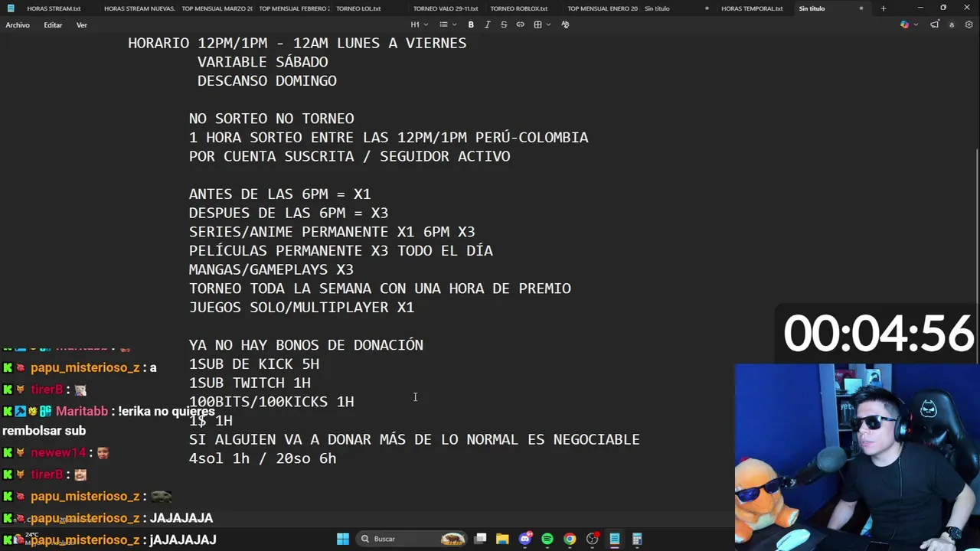Toggle bold formatting in Notepad toolbar
This screenshot has height=551, width=980.
(x=471, y=24)
